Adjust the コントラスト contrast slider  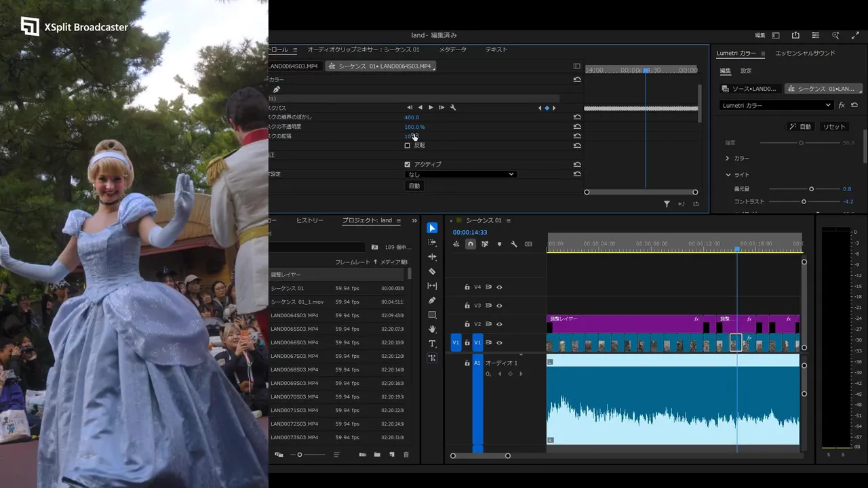click(804, 201)
